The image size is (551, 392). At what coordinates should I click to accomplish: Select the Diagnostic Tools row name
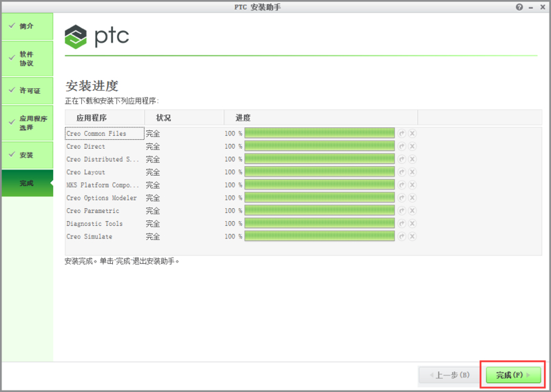tap(94, 224)
